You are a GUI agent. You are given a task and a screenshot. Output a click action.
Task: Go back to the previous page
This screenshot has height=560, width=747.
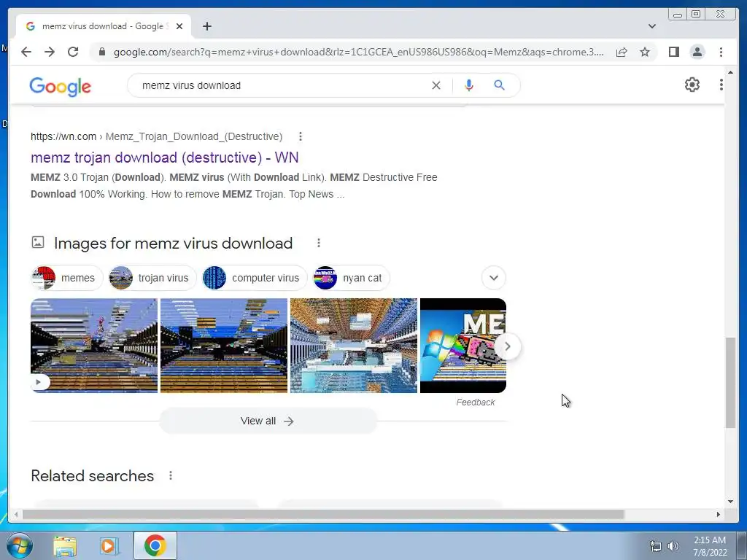point(26,52)
